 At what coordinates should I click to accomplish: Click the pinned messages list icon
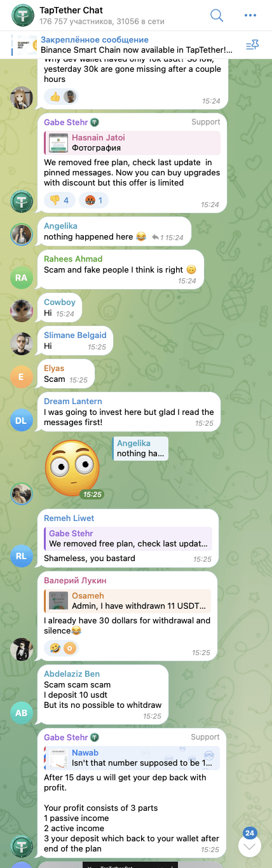coord(251,44)
